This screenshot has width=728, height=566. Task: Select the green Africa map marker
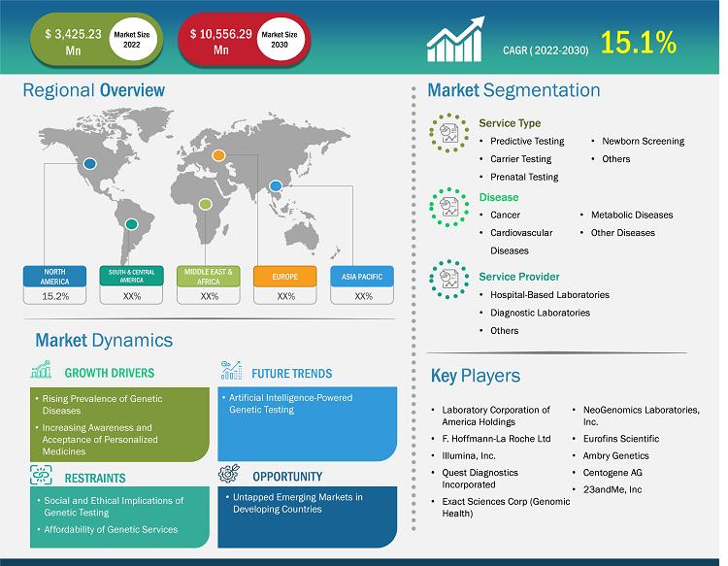pos(205,204)
